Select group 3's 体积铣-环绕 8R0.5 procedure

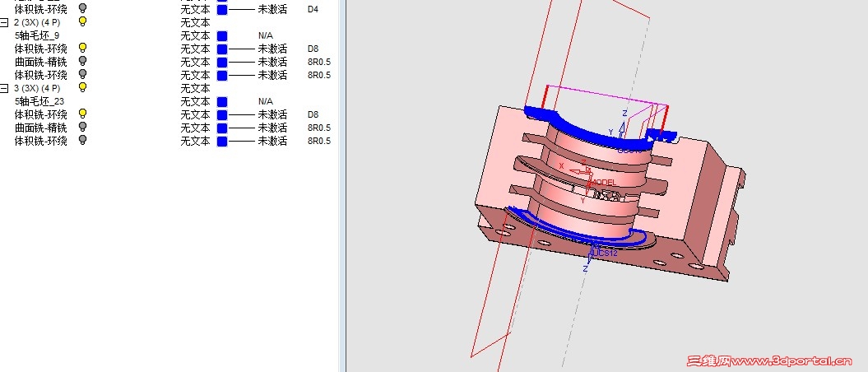41,142
